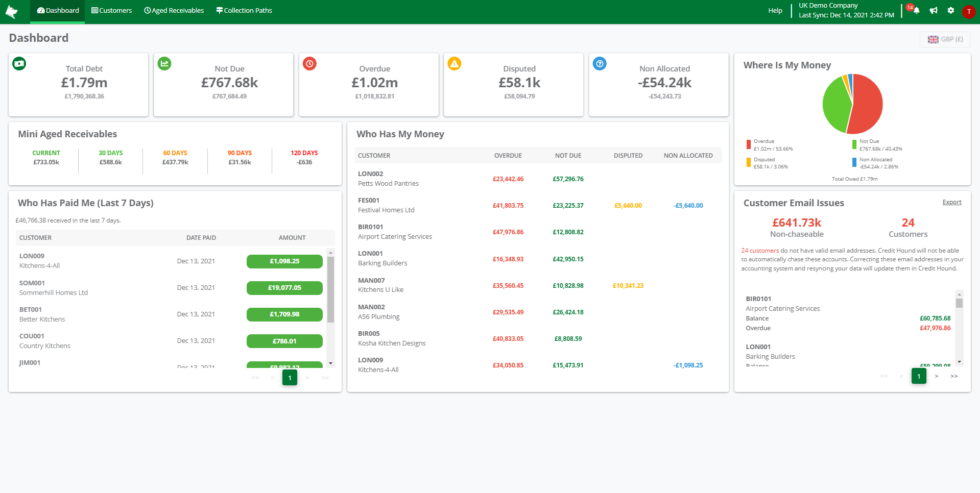Click the Overdue clock icon
The height and width of the screenshot is (493, 980).
[309, 64]
